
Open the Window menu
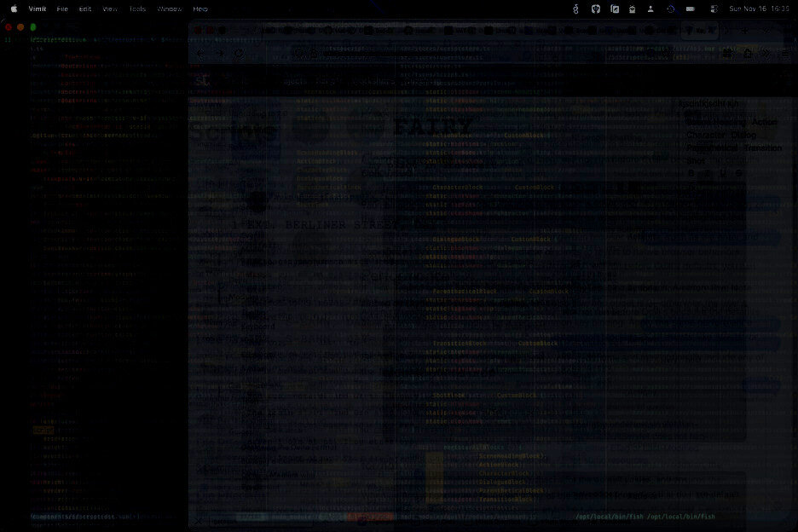pyautogui.click(x=169, y=9)
